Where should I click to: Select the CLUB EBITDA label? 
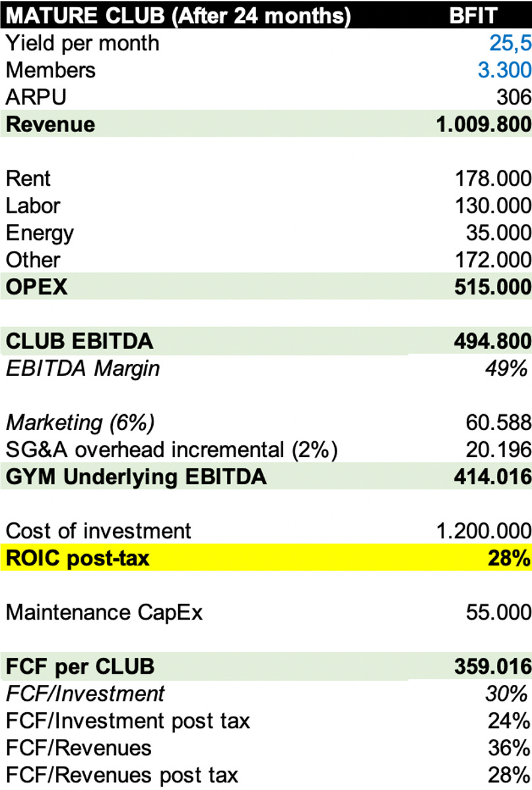coord(79,341)
